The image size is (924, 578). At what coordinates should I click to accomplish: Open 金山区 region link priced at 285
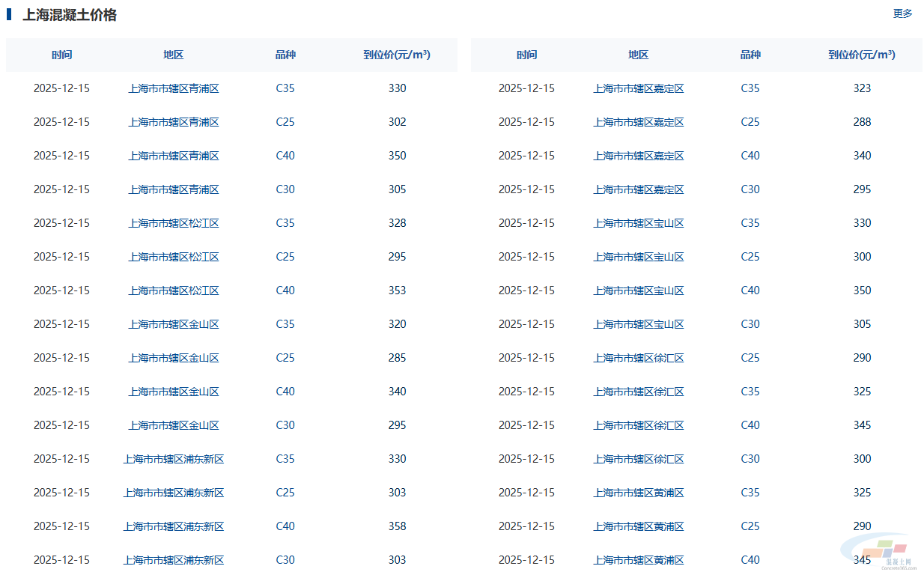[x=174, y=358]
